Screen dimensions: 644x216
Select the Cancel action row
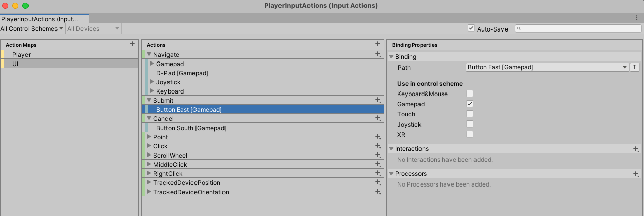point(263,118)
